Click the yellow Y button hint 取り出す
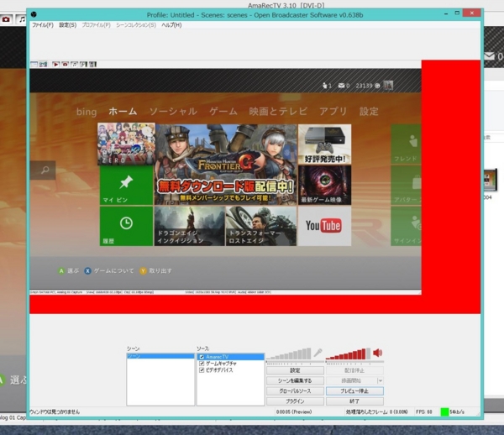This screenshot has width=504, height=435. (143, 271)
